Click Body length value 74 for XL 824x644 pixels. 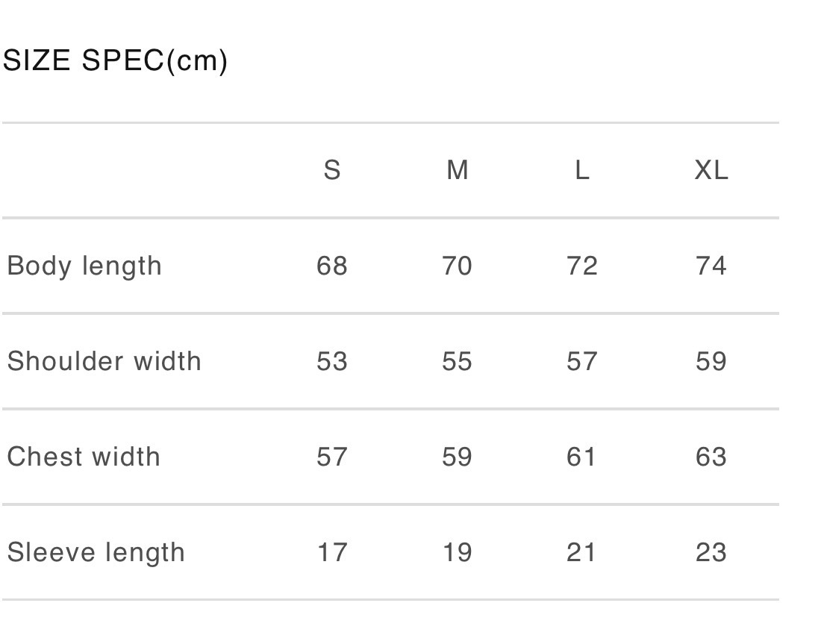coord(711,266)
